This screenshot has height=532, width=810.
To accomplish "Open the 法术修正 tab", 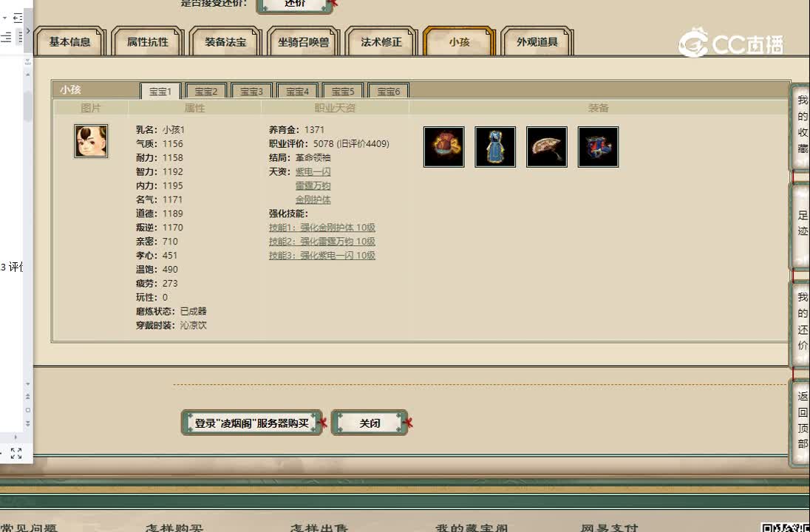I will pyautogui.click(x=381, y=42).
